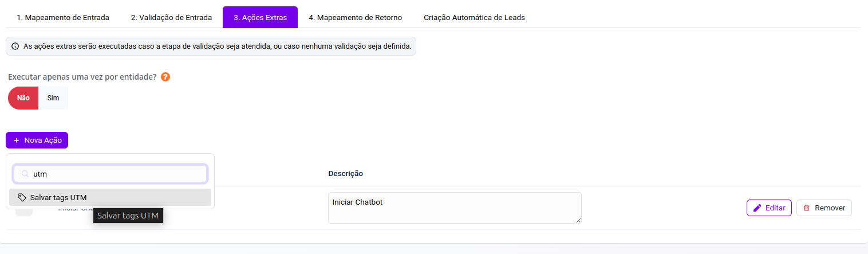Click the Descrição column header

(x=345, y=174)
